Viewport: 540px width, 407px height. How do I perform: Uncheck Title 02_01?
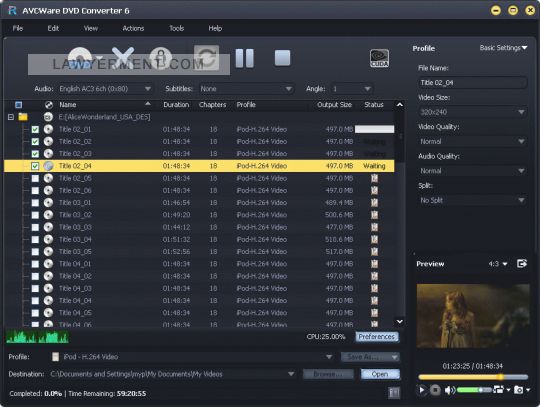coord(35,129)
